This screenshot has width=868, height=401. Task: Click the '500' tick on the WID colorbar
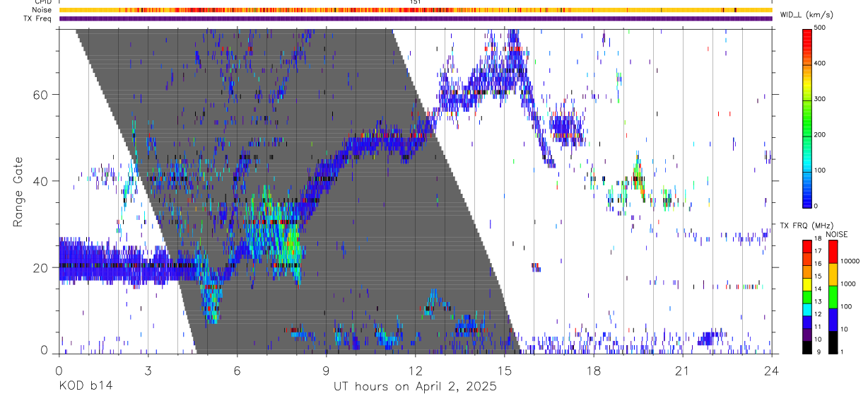(x=821, y=28)
